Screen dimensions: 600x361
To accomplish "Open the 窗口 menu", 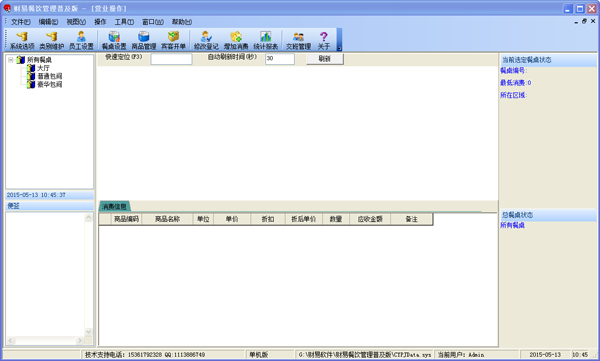I will [x=153, y=22].
